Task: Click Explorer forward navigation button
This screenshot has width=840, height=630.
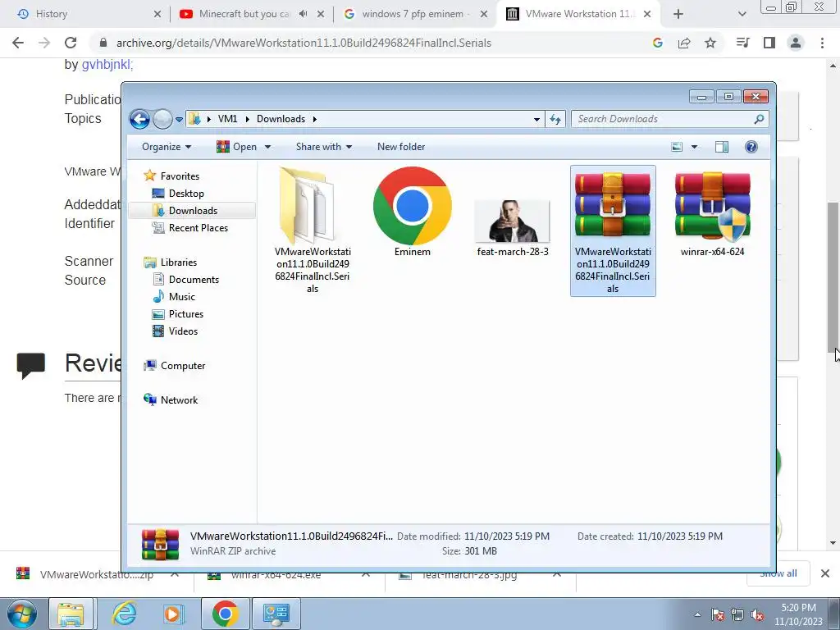Action: coord(162,119)
